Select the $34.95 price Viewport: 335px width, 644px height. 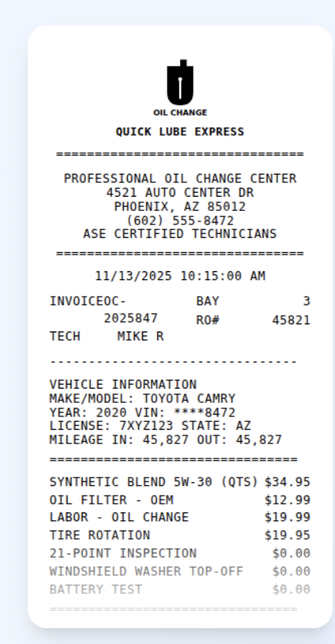(x=287, y=481)
